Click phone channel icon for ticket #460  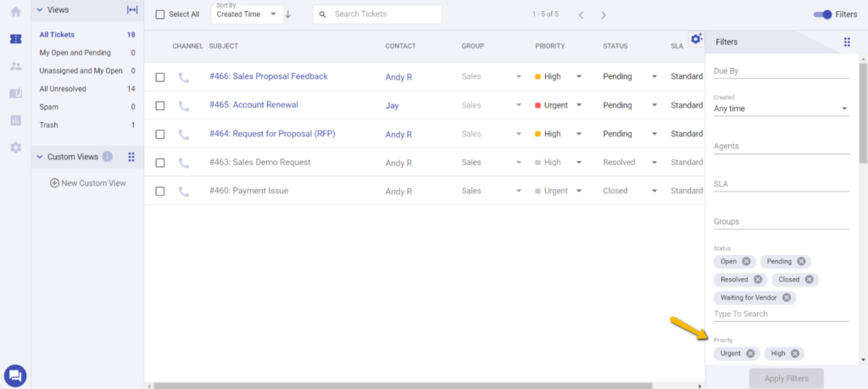pos(184,192)
